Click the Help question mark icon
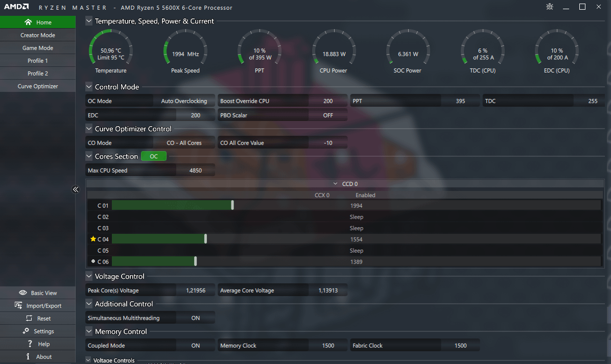611x364 pixels. (30, 344)
